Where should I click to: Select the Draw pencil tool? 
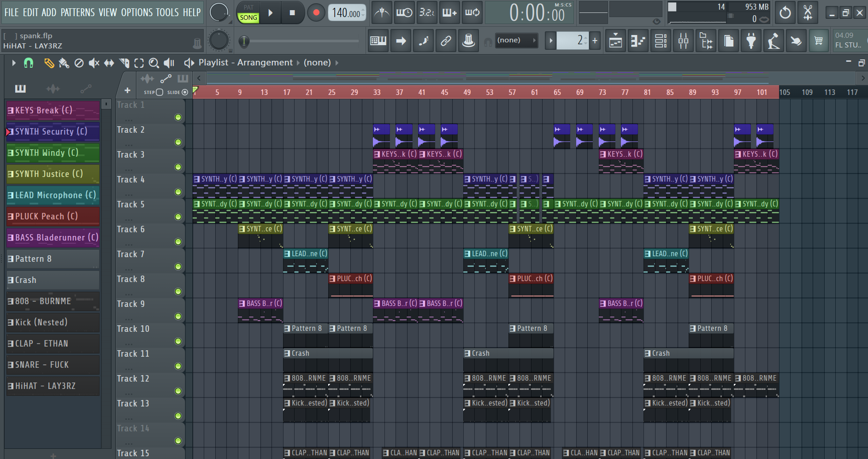(49, 63)
